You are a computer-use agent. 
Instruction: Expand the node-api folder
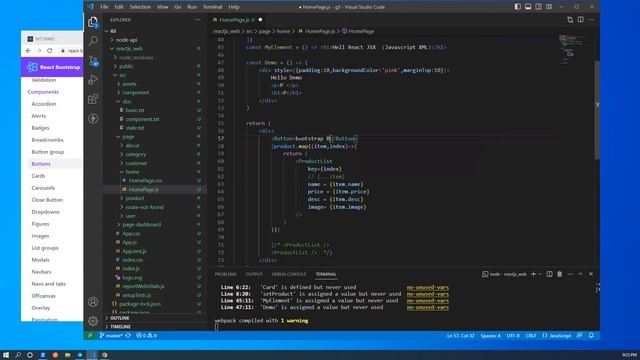(x=126, y=40)
